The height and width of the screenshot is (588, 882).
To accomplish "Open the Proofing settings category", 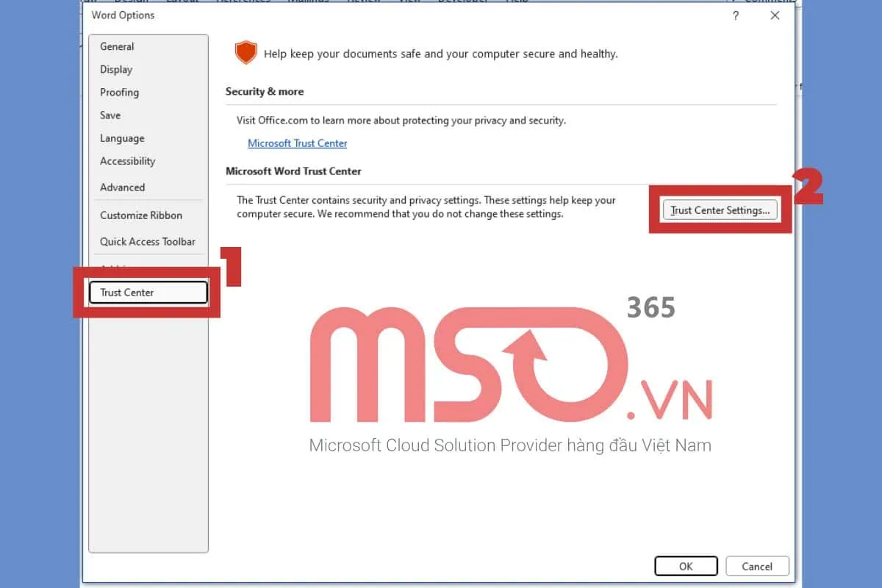I will tap(119, 92).
